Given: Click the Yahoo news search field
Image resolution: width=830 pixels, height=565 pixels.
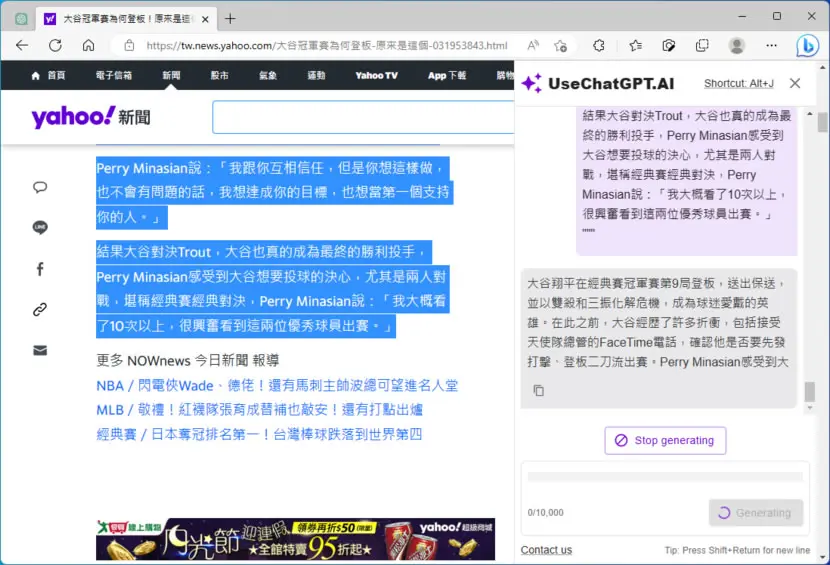Looking at the screenshot, I should pyautogui.click(x=363, y=117).
